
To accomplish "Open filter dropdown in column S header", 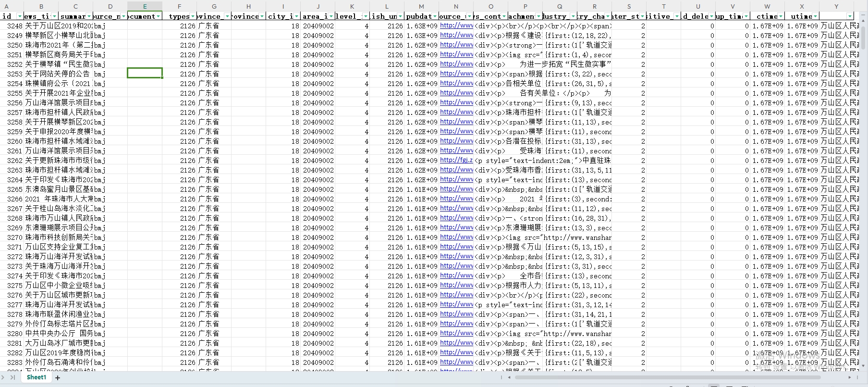I will pyautogui.click(x=642, y=16).
